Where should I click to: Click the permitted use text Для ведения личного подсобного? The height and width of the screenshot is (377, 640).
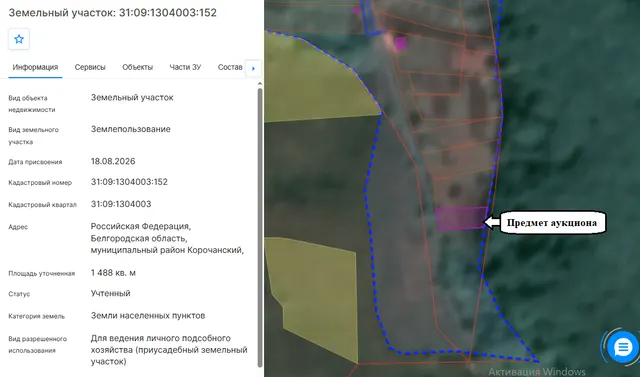[161, 338]
